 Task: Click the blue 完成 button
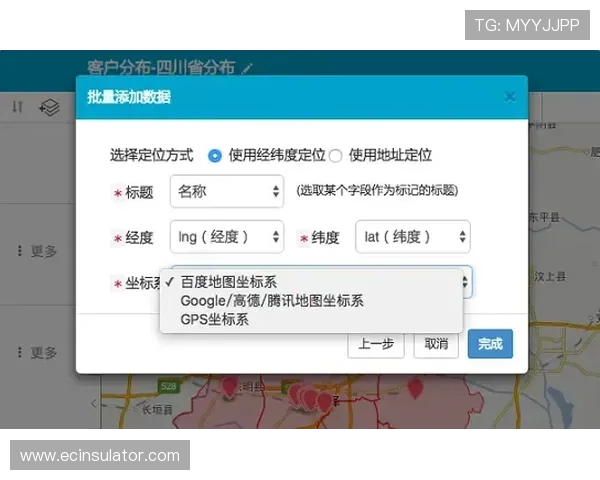click(490, 344)
